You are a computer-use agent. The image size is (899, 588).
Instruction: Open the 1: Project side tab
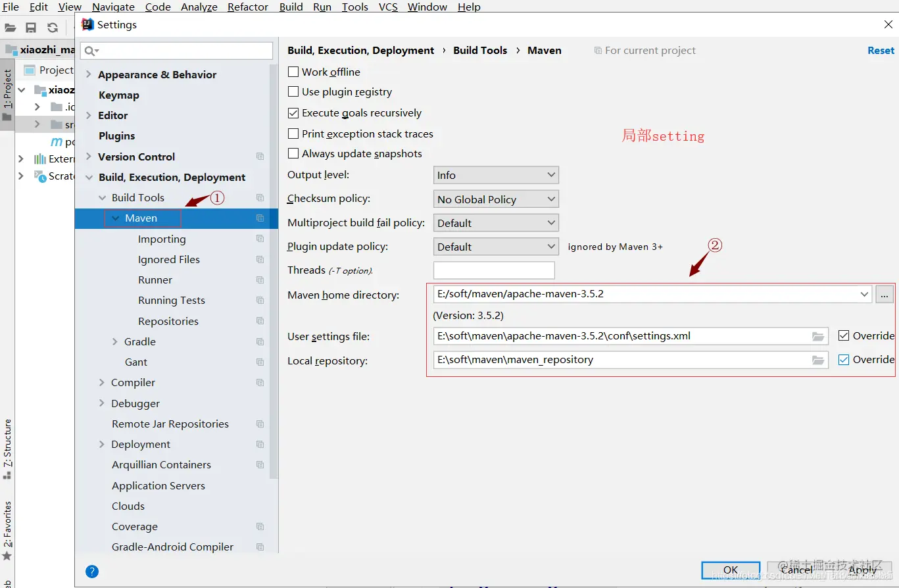7,95
